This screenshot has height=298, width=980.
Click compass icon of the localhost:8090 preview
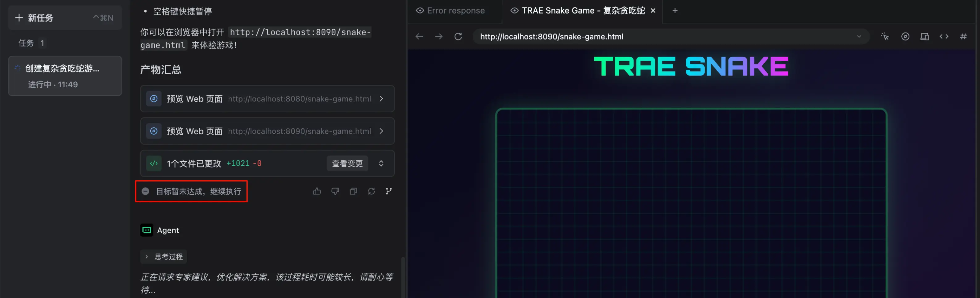(x=154, y=131)
